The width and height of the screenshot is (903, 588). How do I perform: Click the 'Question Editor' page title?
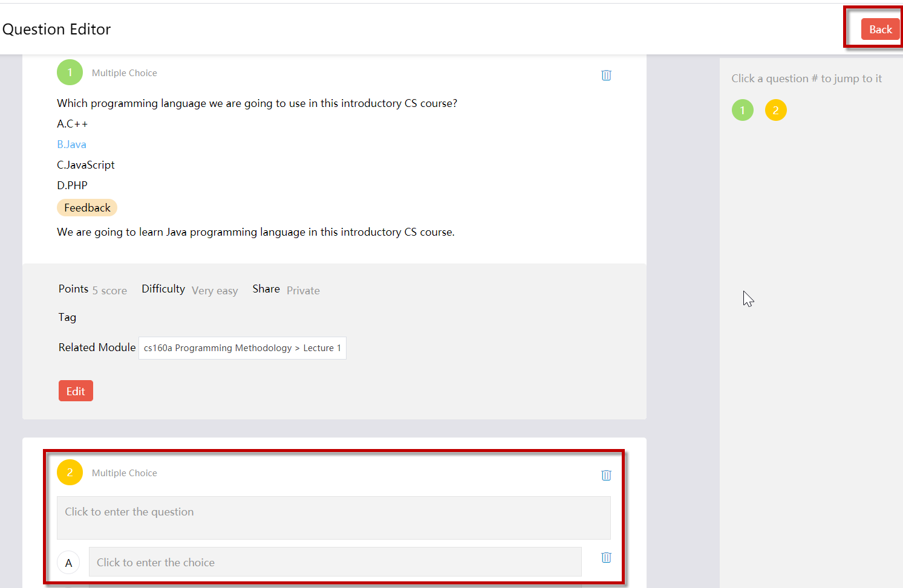tap(57, 29)
